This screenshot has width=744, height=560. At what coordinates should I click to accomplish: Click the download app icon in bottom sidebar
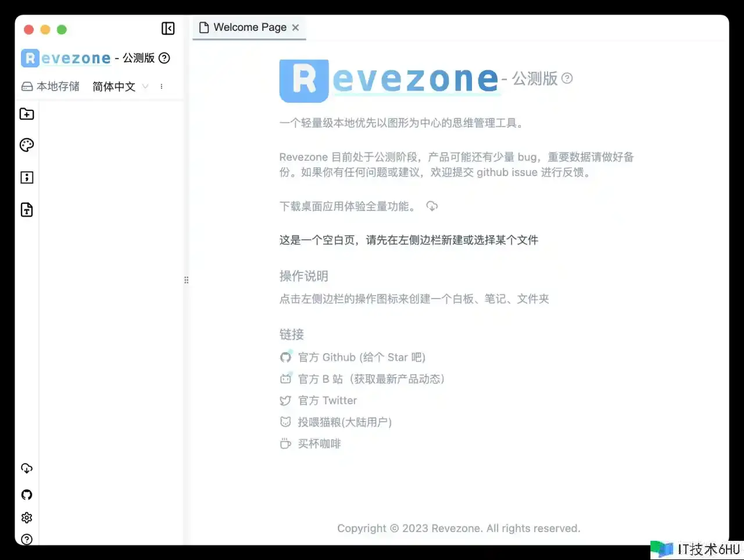pyautogui.click(x=27, y=468)
